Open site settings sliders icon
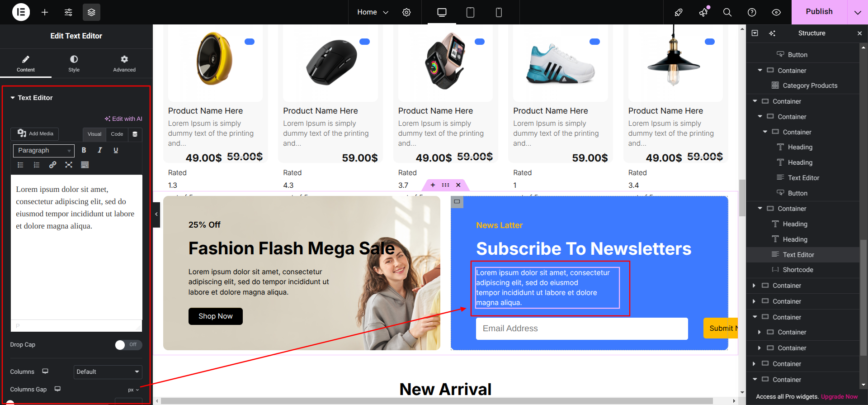Image resolution: width=868 pixels, height=405 pixels. 68,12
